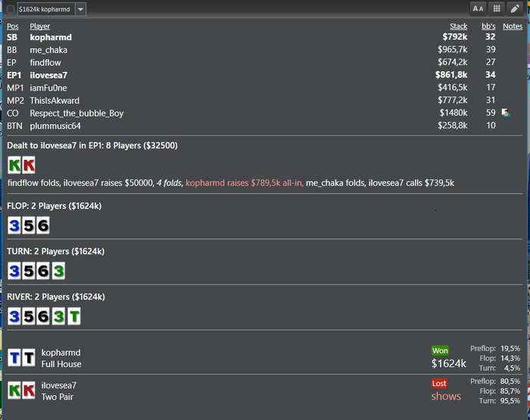Click the bb's column header
530x420 pixels.
click(488, 26)
